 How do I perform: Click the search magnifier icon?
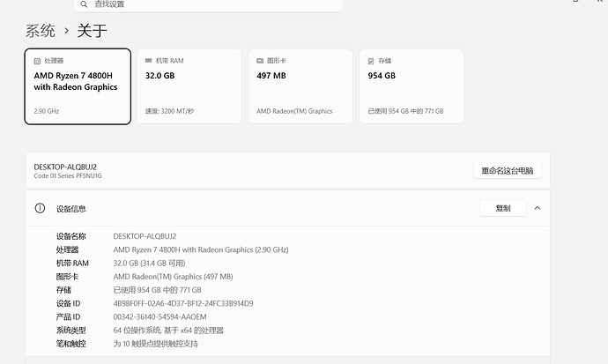click(x=84, y=4)
